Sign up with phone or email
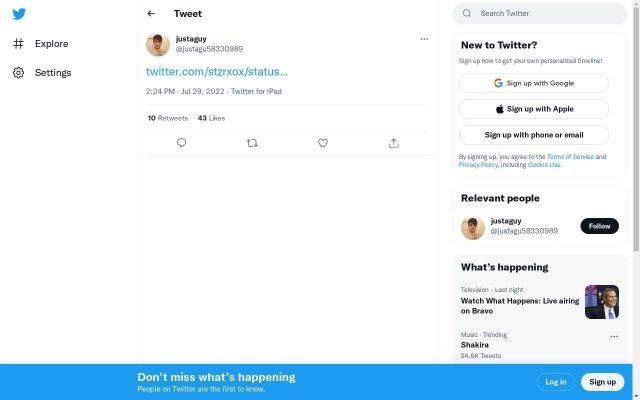The width and height of the screenshot is (640, 400). pyautogui.click(x=534, y=135)
